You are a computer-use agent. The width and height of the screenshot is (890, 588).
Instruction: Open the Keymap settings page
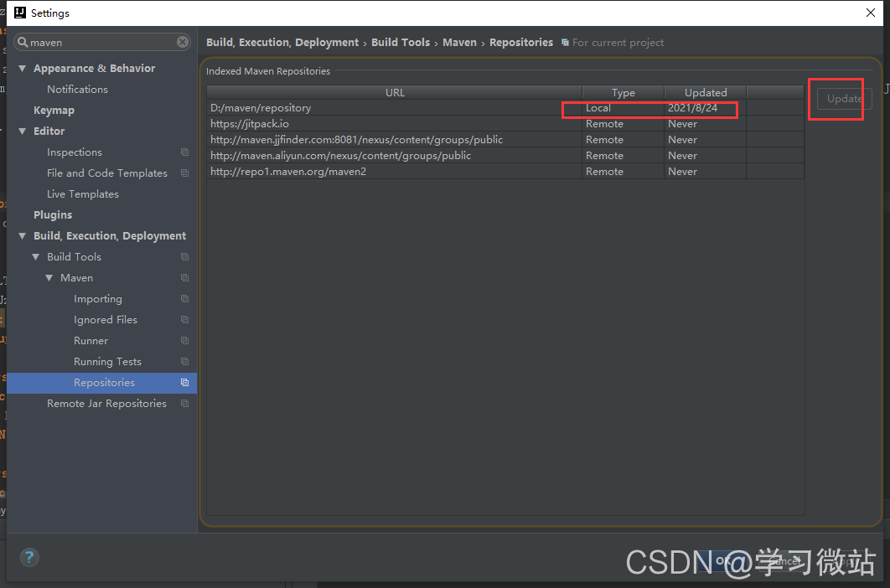(x=54, y=110)
